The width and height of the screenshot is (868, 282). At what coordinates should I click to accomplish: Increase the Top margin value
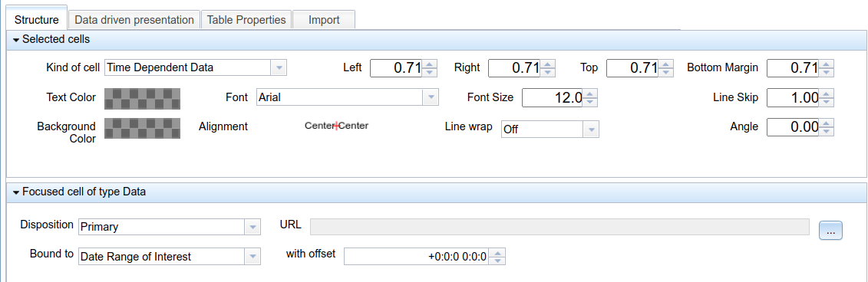click(x=666, y=64)
